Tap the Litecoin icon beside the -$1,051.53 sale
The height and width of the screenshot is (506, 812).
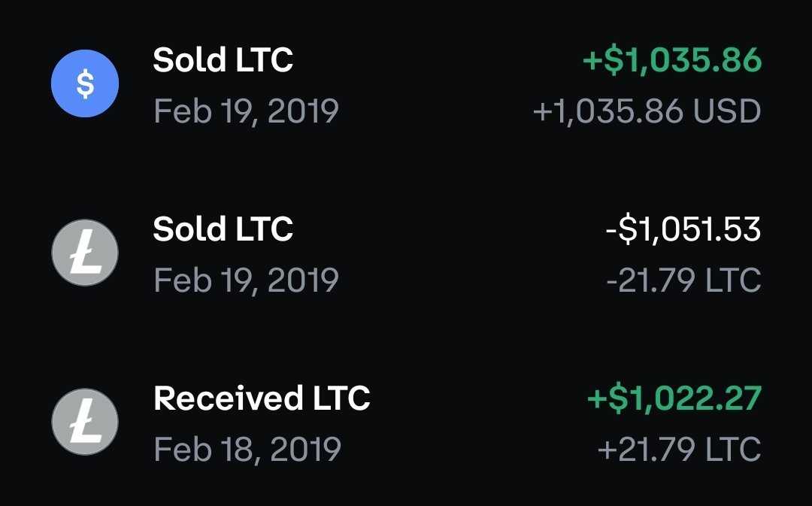(x=85, y=253)
